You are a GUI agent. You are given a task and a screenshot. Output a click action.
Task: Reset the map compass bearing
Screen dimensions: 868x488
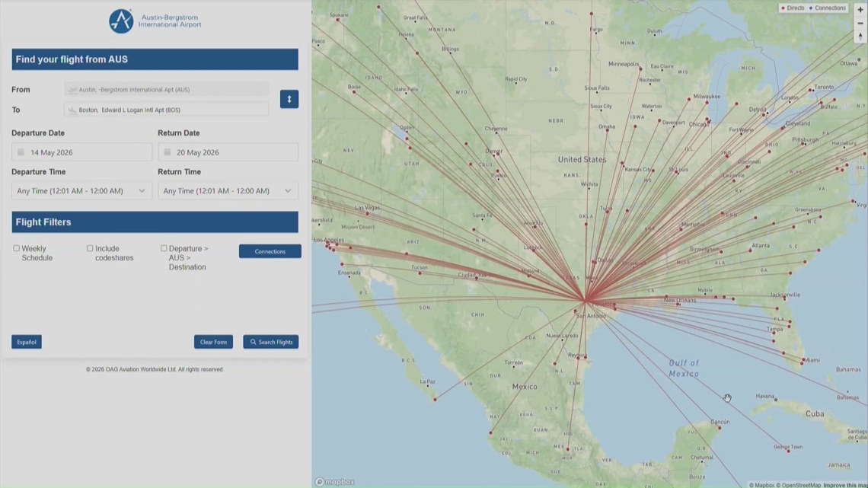coord(860,37)
